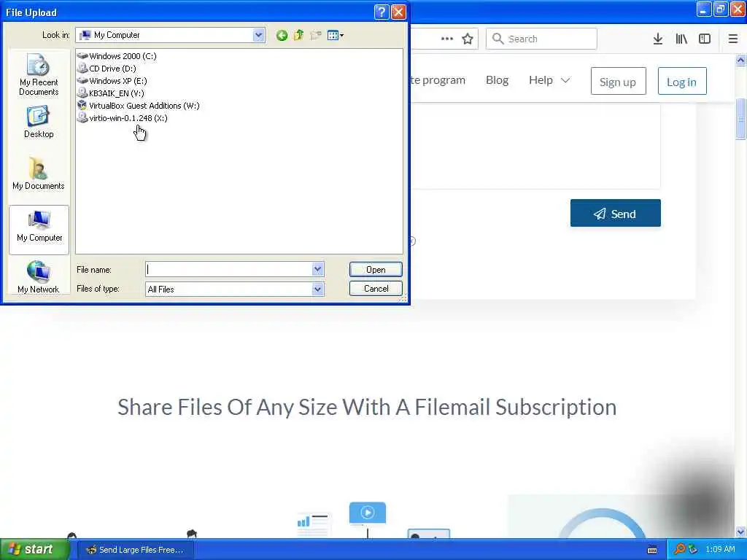747x560 pixels.
Task: Open the browser hamburger menu
Action: pyautogui.click(x=733, y=39)
